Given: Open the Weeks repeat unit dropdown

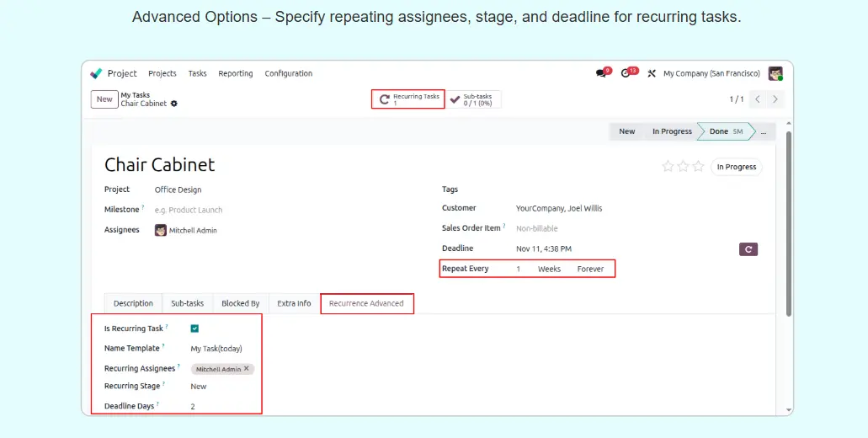Looking at the screenshot, I should pyautogui.click(x=549, y=269).
